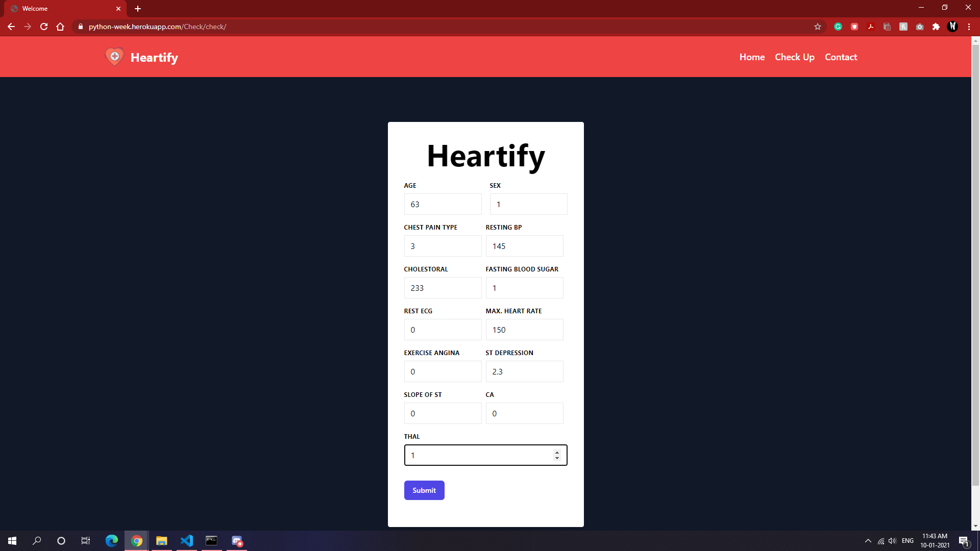Show hidden system tray icons chevron
This screenshot has height=551, width=980.
click(x=868, y=541)
